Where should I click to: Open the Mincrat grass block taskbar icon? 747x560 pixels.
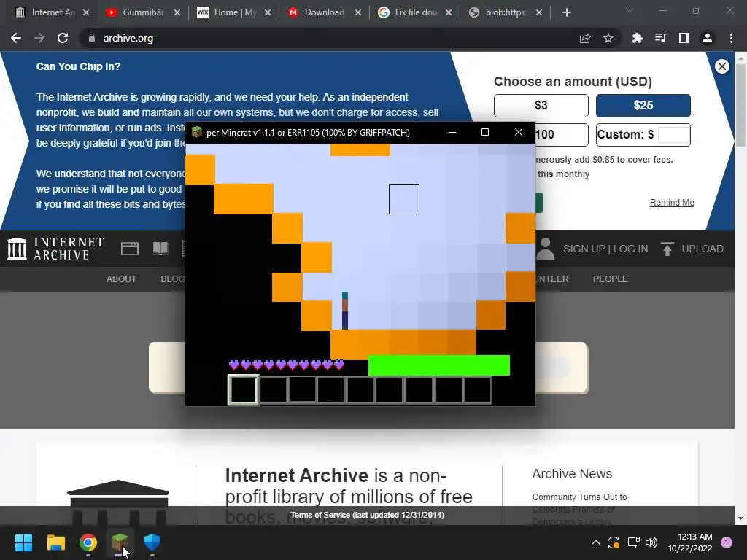pyautogui.click(x=120, y=542)
